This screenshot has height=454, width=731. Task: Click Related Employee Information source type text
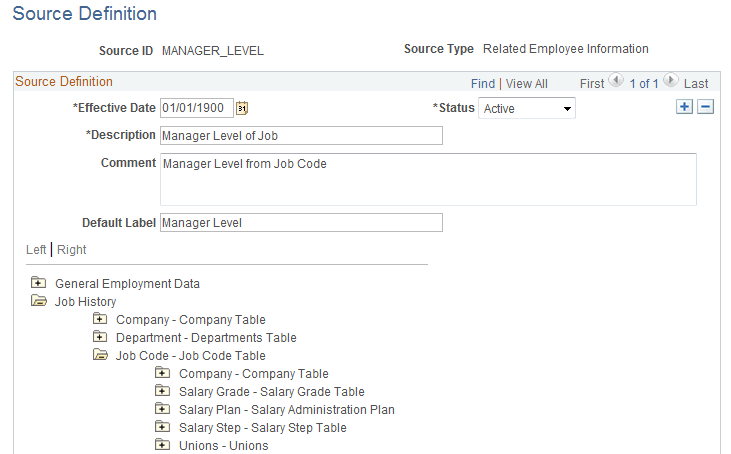(x=565, y=49)
